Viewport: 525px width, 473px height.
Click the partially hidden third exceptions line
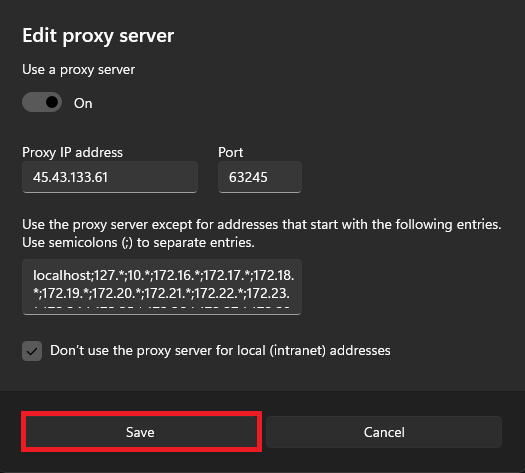click(161, 307)
